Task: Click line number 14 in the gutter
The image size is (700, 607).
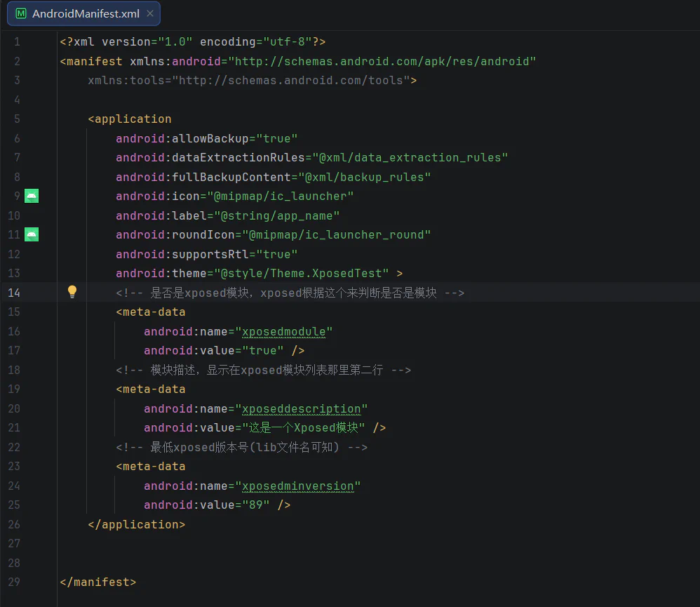Action: pyautogui.click(x=14, y=293)
